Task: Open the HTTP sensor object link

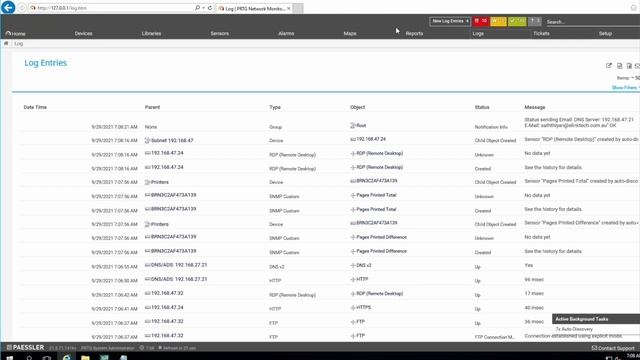Action: pyautogui.click(x=359, y=280)
